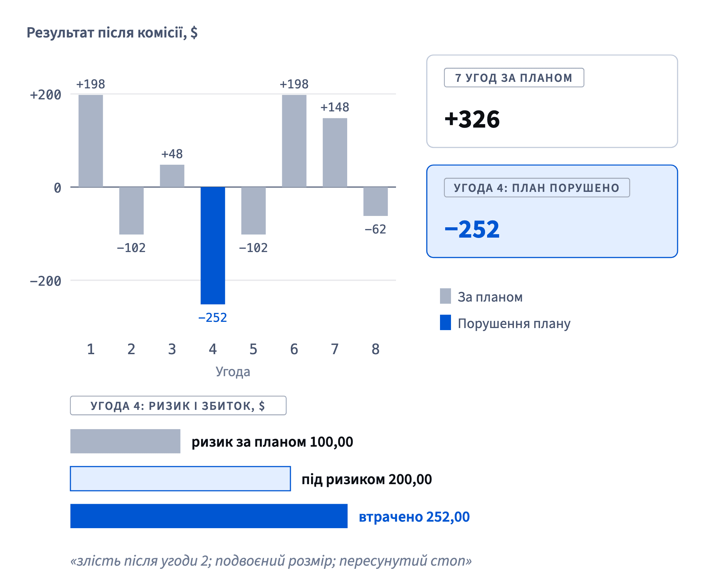Image resolution: width=704 pixels, height=588 pixels.
Task: Click the −62 bar for deal 8
Action: 376,202
